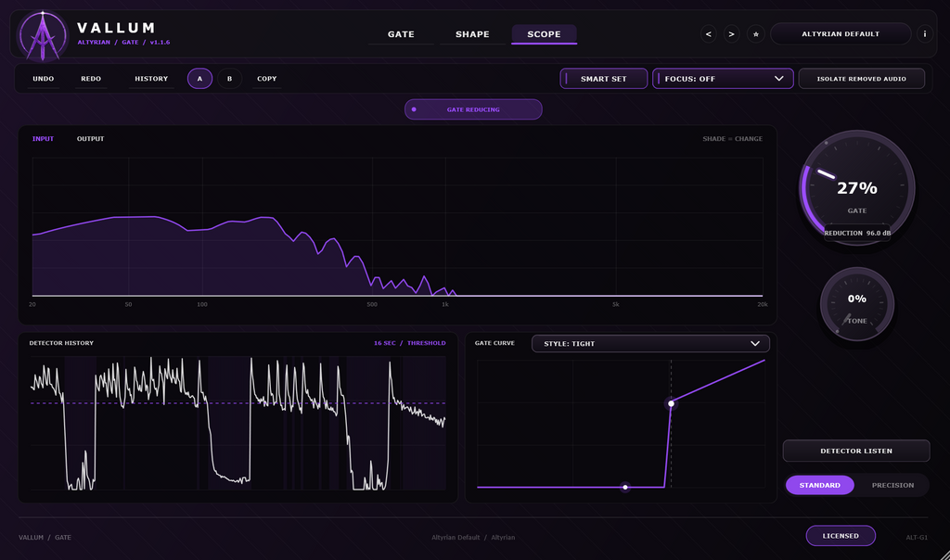Screen dimensions: 950x560
Task: Click the Gate Reducing status indicator
Action: click(x=473, y=109)
